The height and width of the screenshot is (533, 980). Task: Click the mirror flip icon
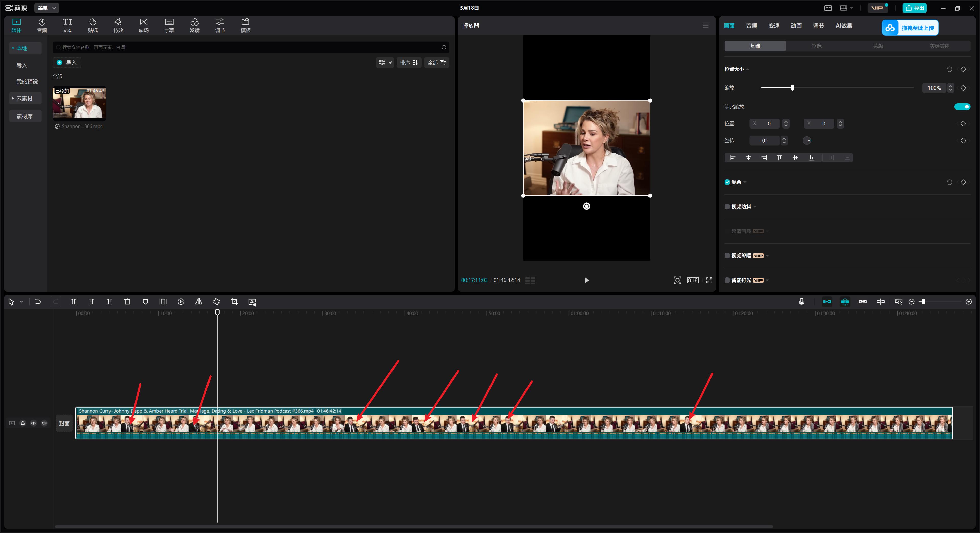199,301
